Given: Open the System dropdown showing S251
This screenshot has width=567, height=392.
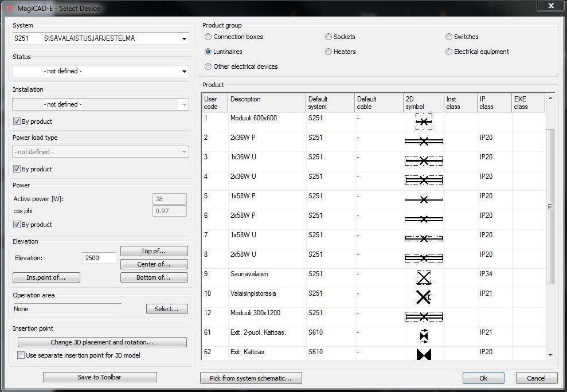Looking at the screenshot, I should coord(100,38).
